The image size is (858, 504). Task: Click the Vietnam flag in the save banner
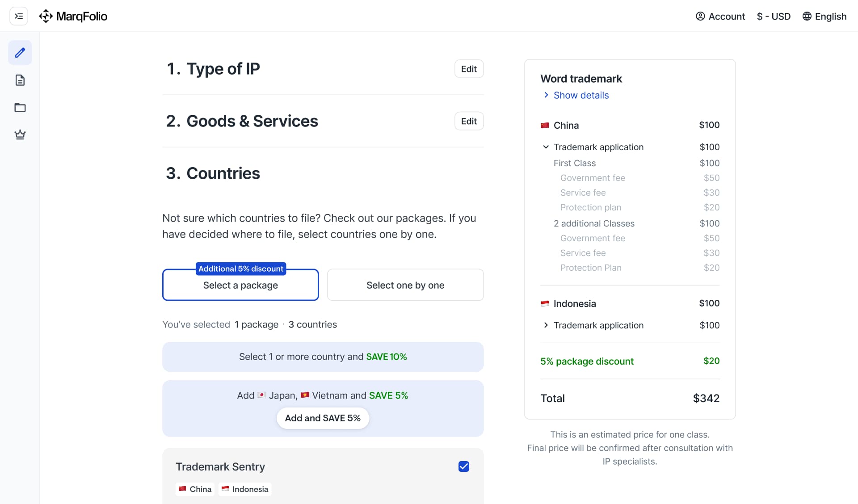coord(305,395)
